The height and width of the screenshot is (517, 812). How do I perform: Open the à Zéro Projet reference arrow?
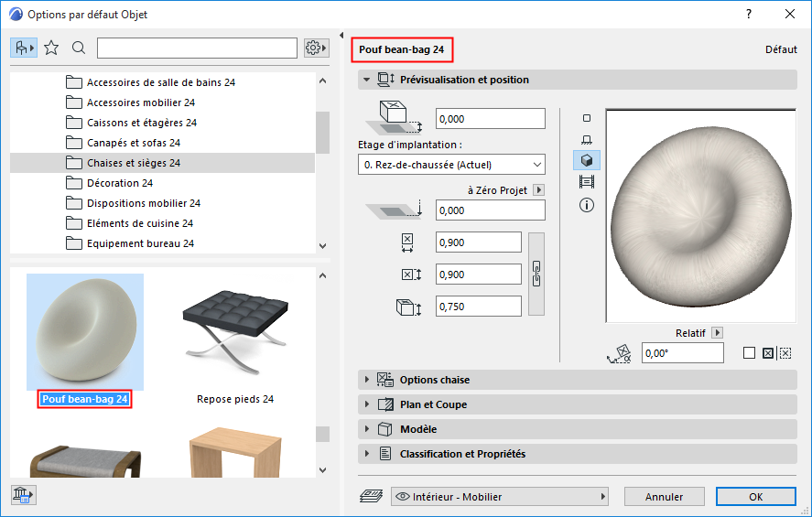coord(538,190)
